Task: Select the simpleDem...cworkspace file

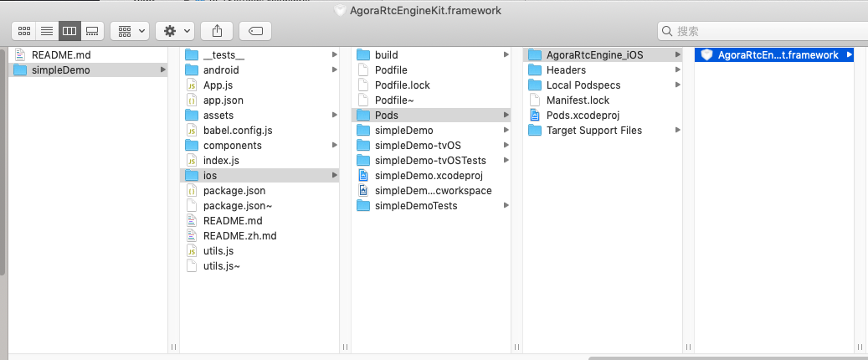Action: tap(431, 191)
